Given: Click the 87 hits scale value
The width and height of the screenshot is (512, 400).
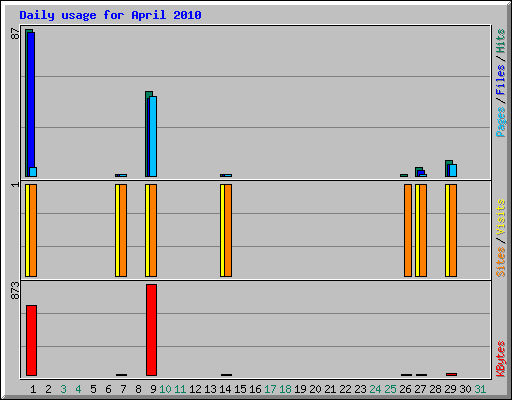Looking at the screenshot, I should [x=15, y=34].
